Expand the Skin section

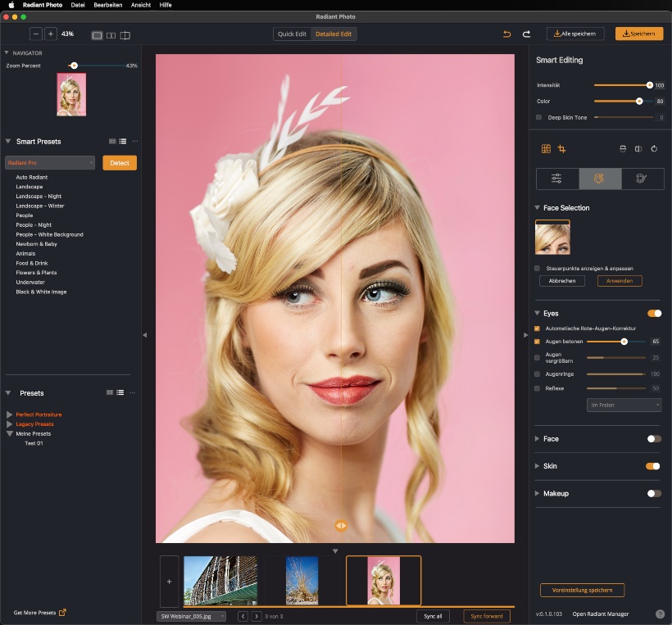(537, 466)
